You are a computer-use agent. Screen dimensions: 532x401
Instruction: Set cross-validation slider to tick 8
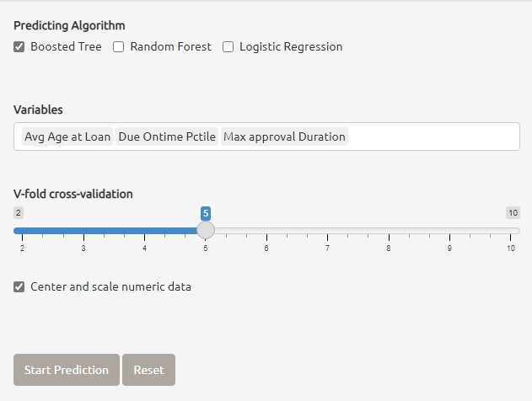click(x=389, y=231)
